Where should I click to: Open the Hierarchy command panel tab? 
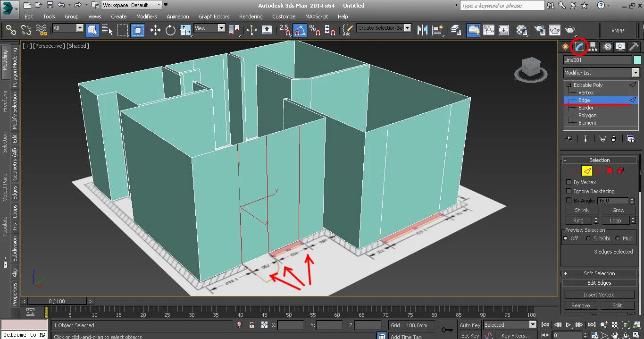[593, 47]
